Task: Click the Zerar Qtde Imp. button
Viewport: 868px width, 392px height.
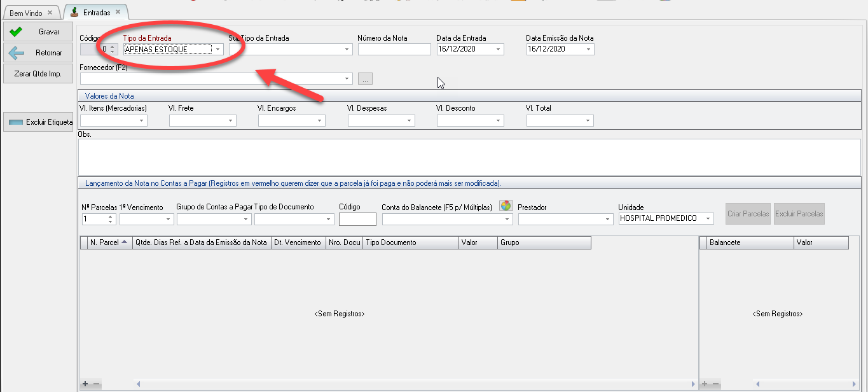Action: pyautogui.click(x=38, y=74)
